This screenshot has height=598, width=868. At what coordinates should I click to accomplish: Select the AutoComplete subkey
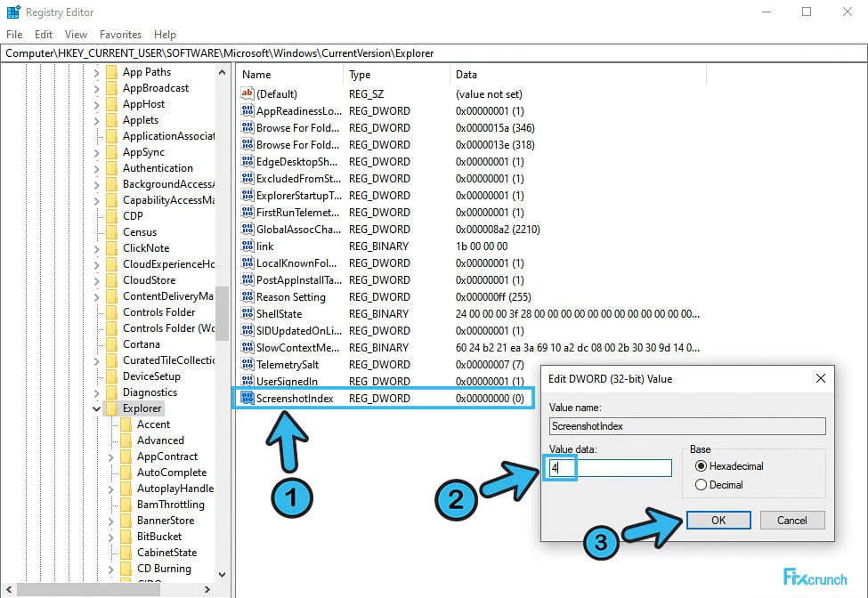172,473
